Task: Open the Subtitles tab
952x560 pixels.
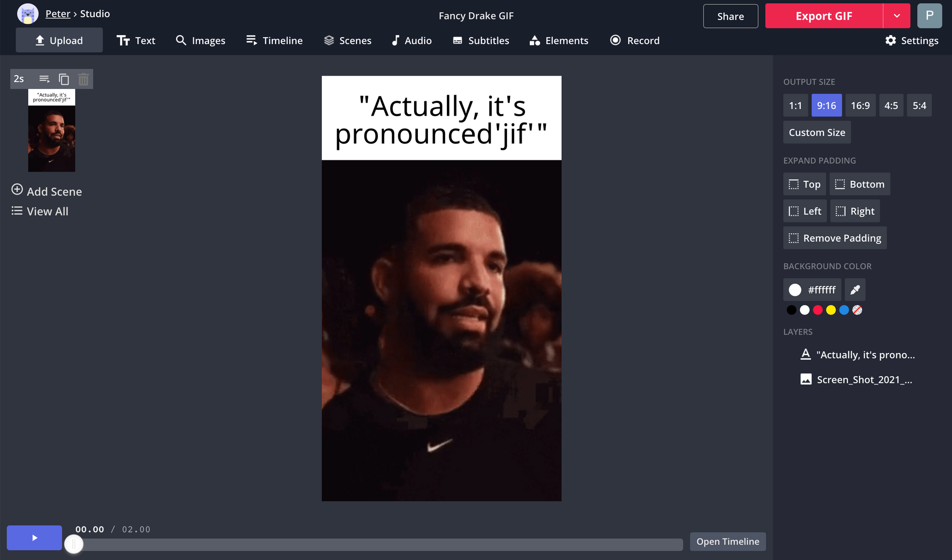Action: point(481,40)
